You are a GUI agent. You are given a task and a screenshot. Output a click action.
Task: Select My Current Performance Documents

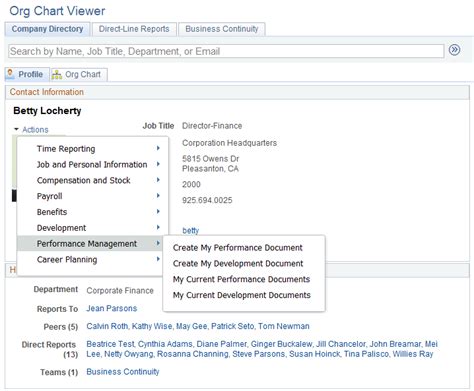pyautogui.click(x=241, y=279)
